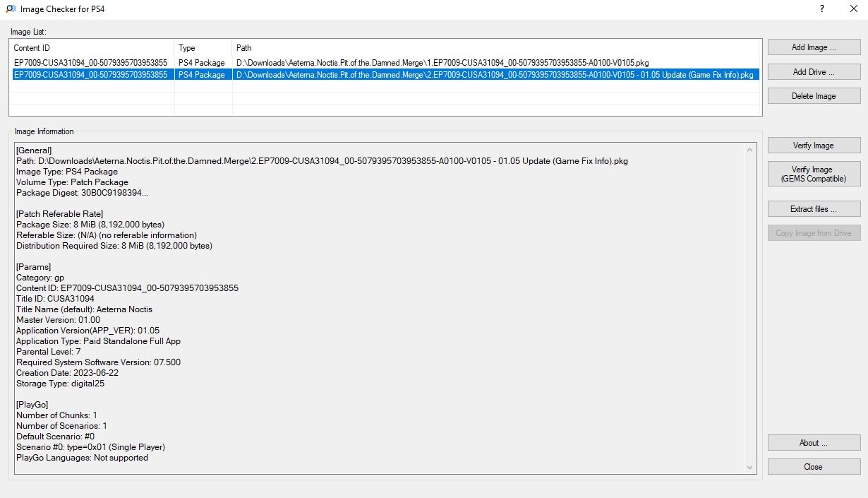868x498 pixels.
Task: Click the help question mark in title bar
Action: coord(822,8)
